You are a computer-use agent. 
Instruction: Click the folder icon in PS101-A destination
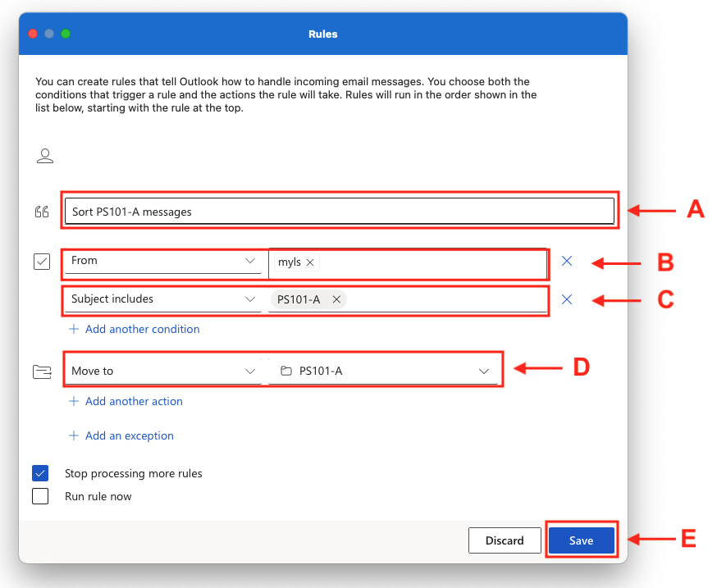tap(286, 371)
